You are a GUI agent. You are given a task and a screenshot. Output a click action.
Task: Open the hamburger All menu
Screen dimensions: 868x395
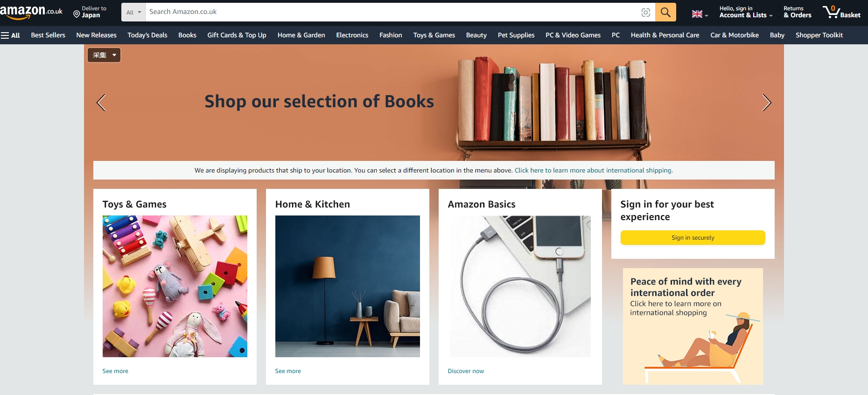click(10, 35)
